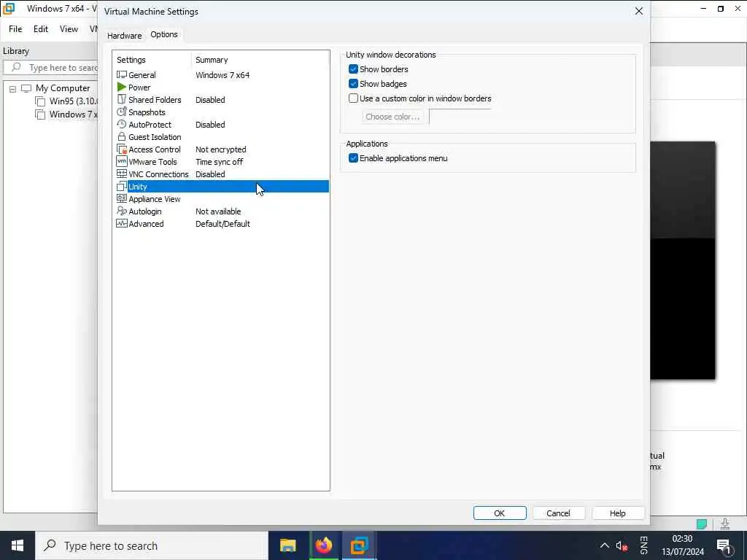Click the muted volume tray icon

622,545
